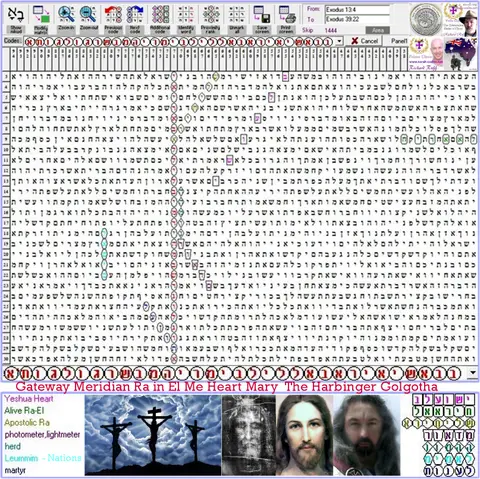Open the dropdown beside the large code strip
The height and width of the screenshot is (479, 480).
[x=473, y=373]
